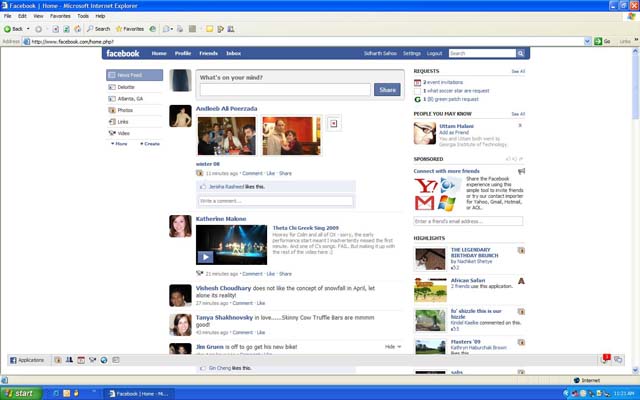This screenshot has height=400, width=640.
Task: Open the Back history dropdown arrow
Action: point(28,29)
